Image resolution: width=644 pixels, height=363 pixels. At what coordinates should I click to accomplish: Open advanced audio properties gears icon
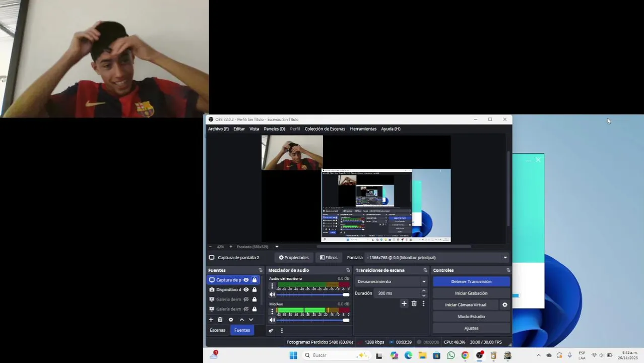[271, 331]
